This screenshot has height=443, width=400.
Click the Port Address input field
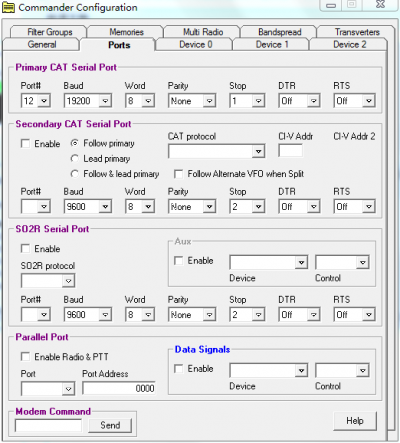click(119, 389)
